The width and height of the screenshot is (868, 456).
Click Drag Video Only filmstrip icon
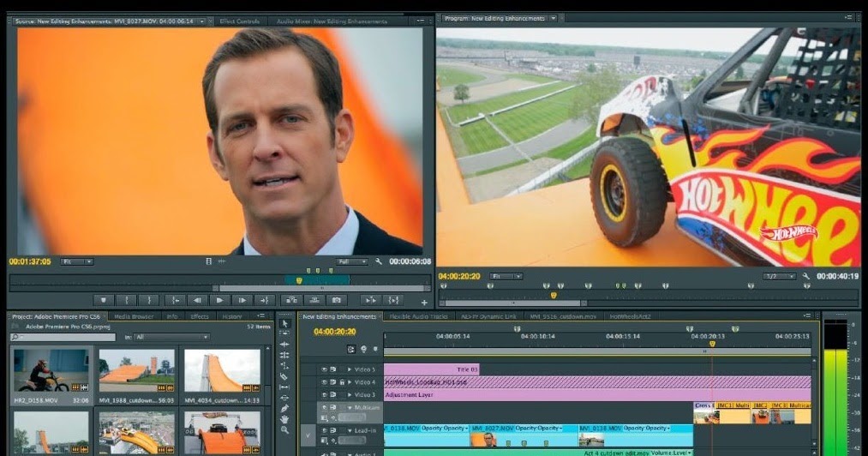coord(209,261)
